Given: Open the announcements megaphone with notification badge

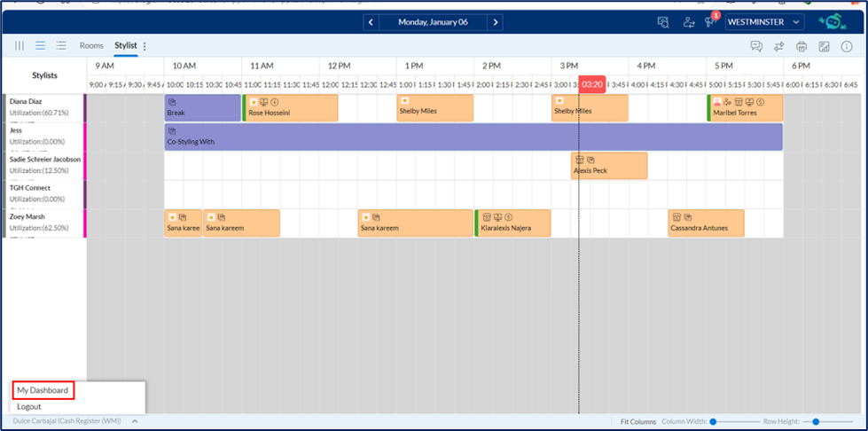Looking at the screenshot, I should (711, 22).
